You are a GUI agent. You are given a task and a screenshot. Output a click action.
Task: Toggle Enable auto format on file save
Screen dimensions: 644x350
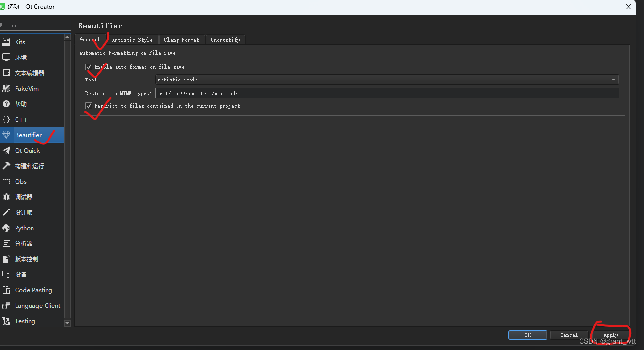[89, 67]
